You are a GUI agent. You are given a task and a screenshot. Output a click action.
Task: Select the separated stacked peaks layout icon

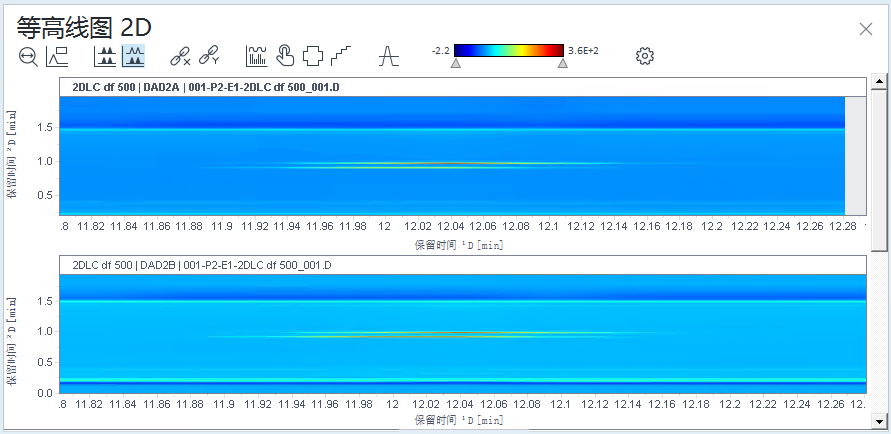click(x=105, y=56)
